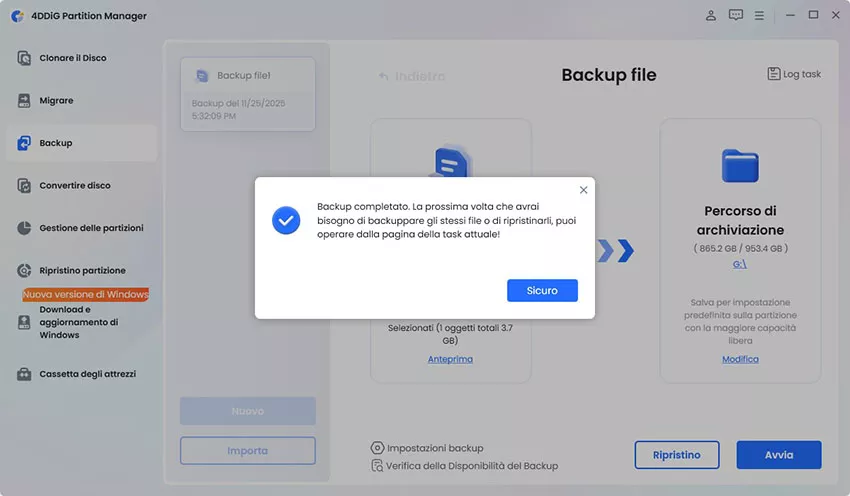This screenshot has height=496, width=850.
Task: Click the Migrare sidebar icon
Action: 24,100
